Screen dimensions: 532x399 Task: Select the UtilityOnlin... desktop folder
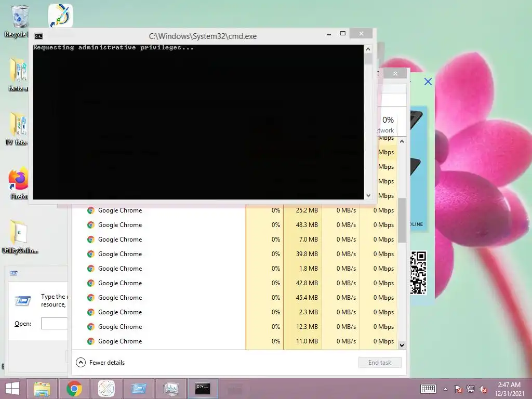pos(19,237)
